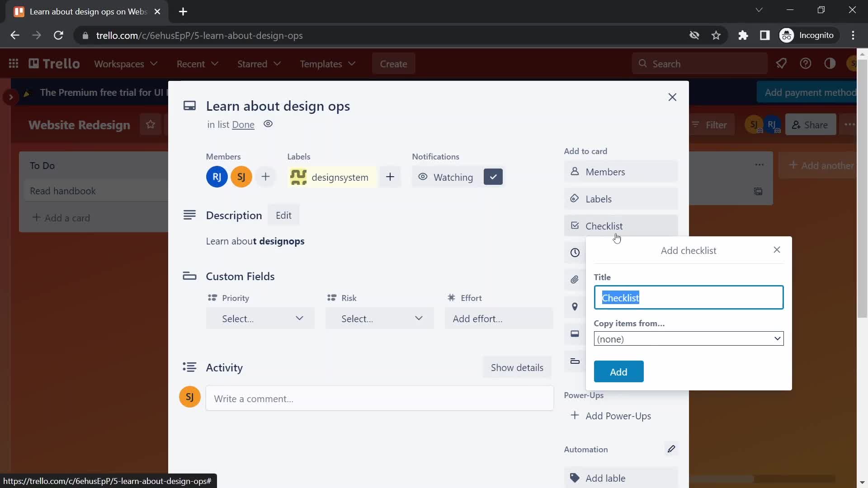
Task: Click the Edit button next to Description
Action: (284, 215)
